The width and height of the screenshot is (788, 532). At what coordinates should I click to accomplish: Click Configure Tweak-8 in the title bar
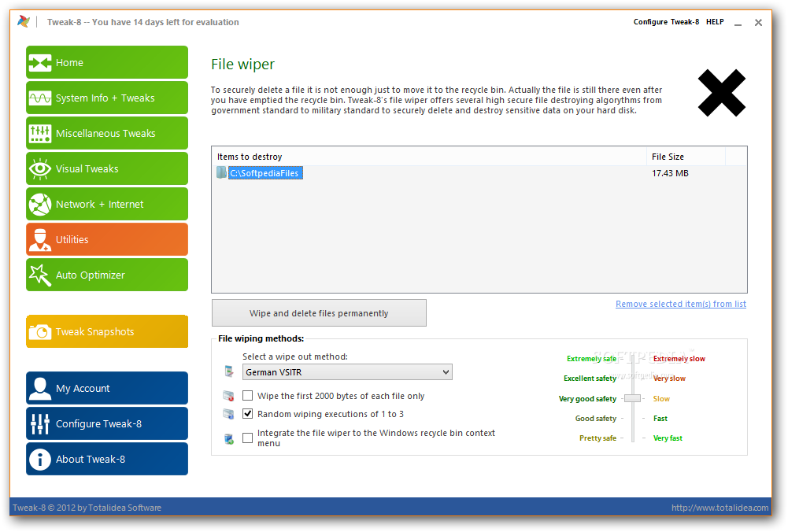click(666, 22)
